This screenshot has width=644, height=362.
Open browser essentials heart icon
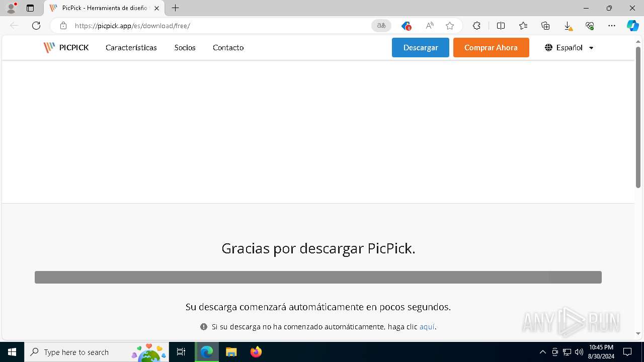click(x=590, y=26)
